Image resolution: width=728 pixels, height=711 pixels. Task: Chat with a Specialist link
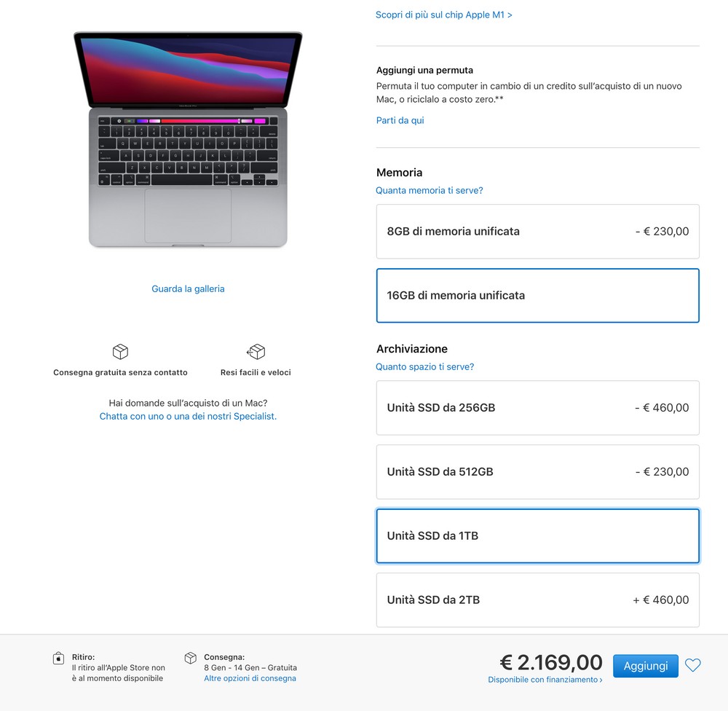pyautogui.click(x=188, y=417)
